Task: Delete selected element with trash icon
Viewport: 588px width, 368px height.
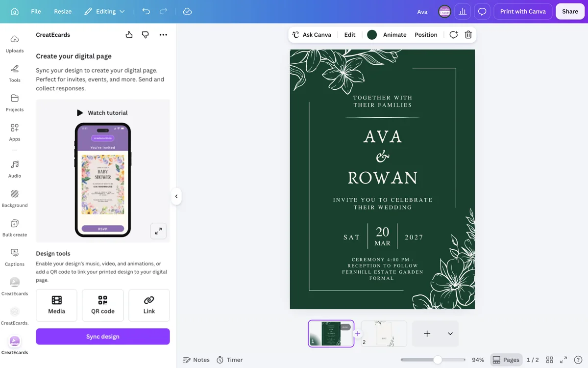Action: pyautogui.click(x=468, y=34)
